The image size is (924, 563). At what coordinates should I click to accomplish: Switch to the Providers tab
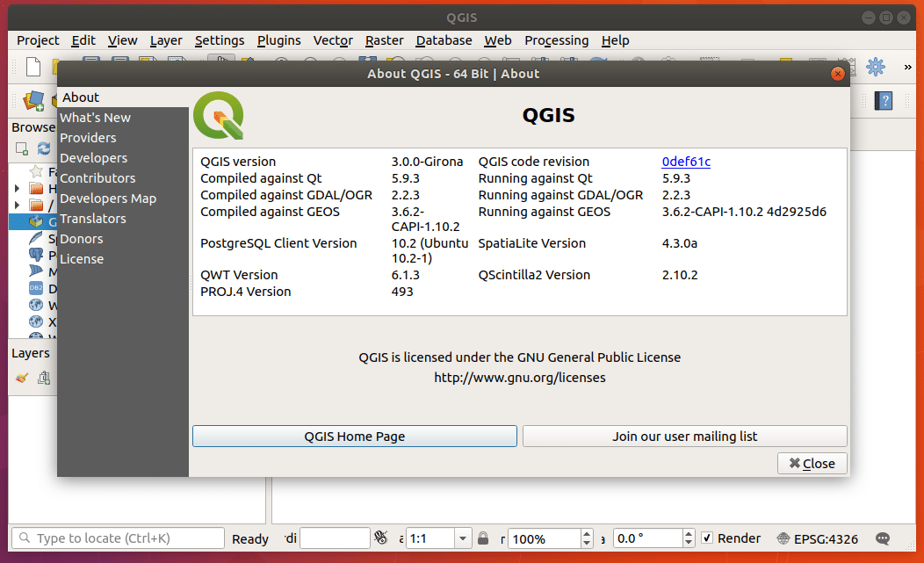coord(123,137)
